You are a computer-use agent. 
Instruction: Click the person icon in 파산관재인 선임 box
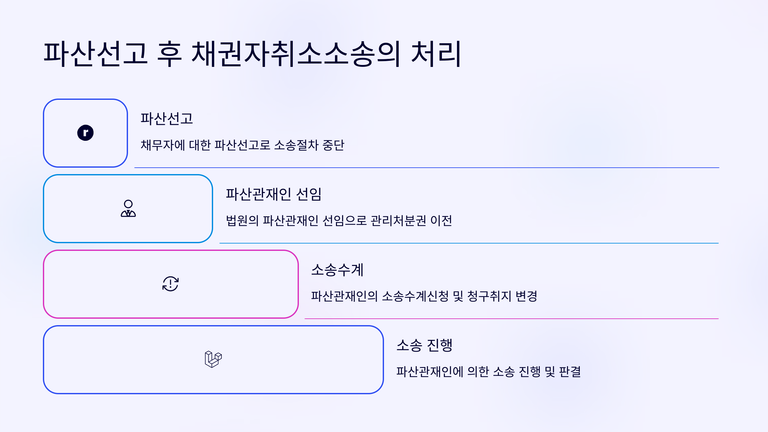128,209
